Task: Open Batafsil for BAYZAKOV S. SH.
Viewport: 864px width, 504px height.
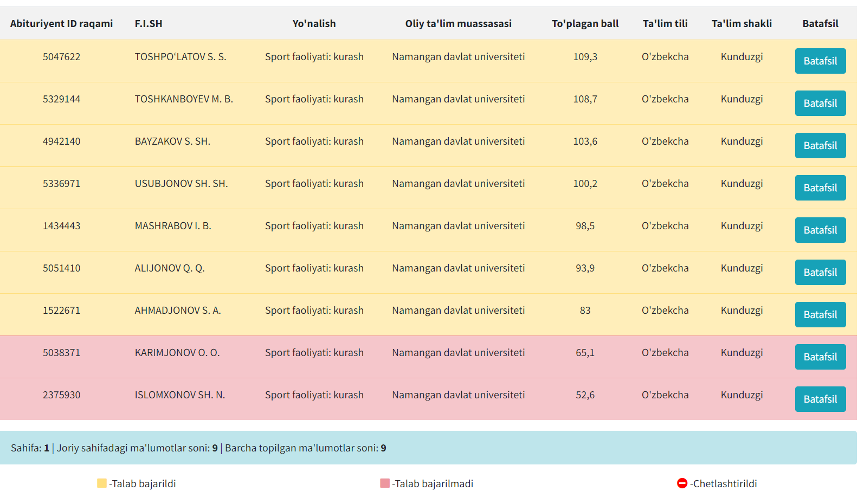Action: [x=820, y=146]
